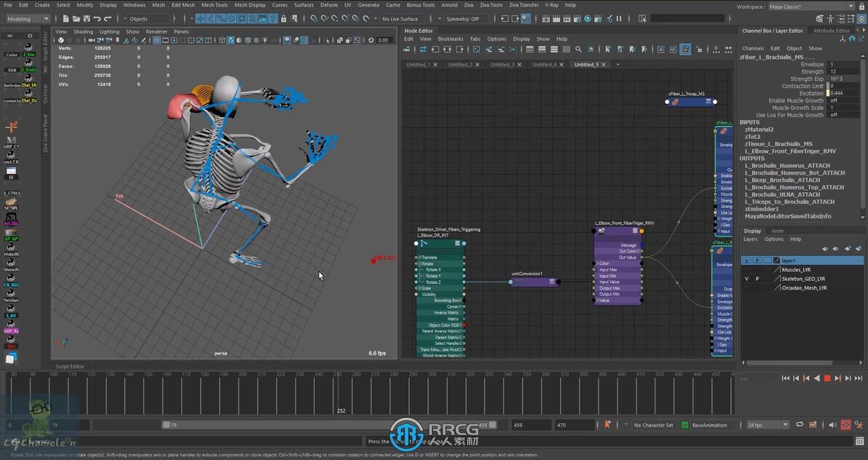Toggle the viewport grid display icon
Screen dimensions: 868x460
(157, 41)
